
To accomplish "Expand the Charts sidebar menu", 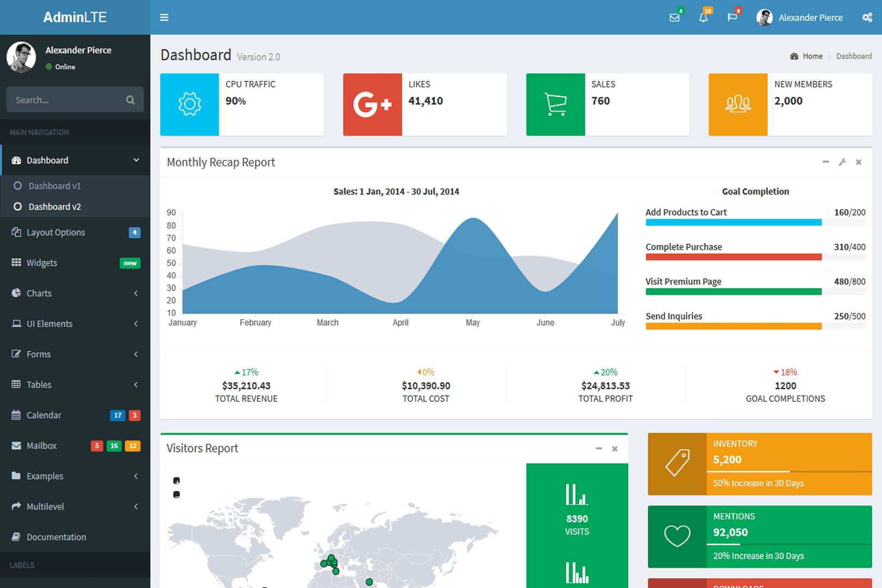I will (75, 293).
